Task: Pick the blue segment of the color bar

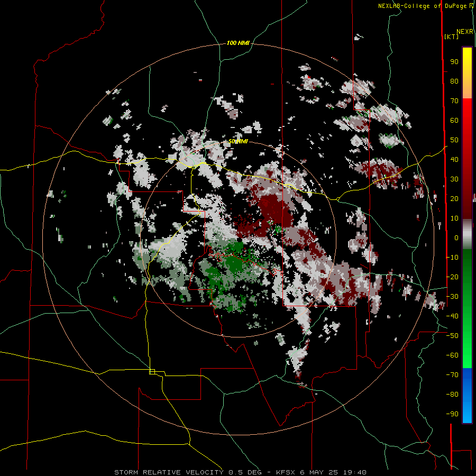Action: (x=467, y=395)
